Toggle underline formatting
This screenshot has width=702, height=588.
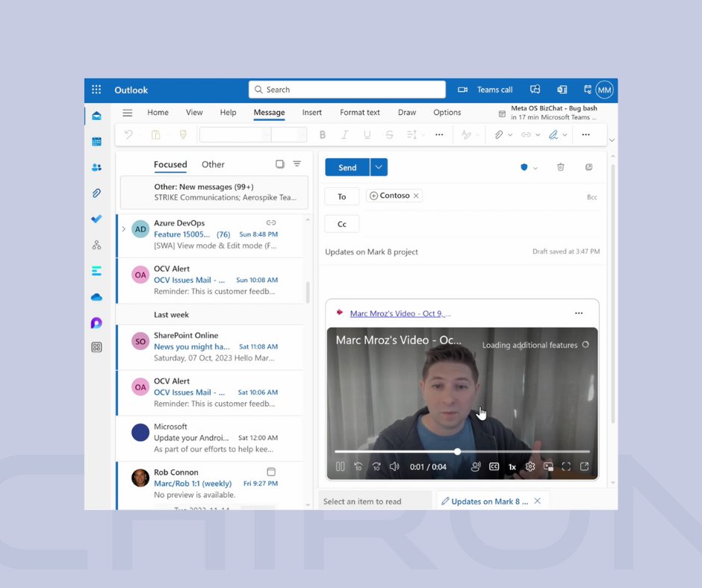367,135
